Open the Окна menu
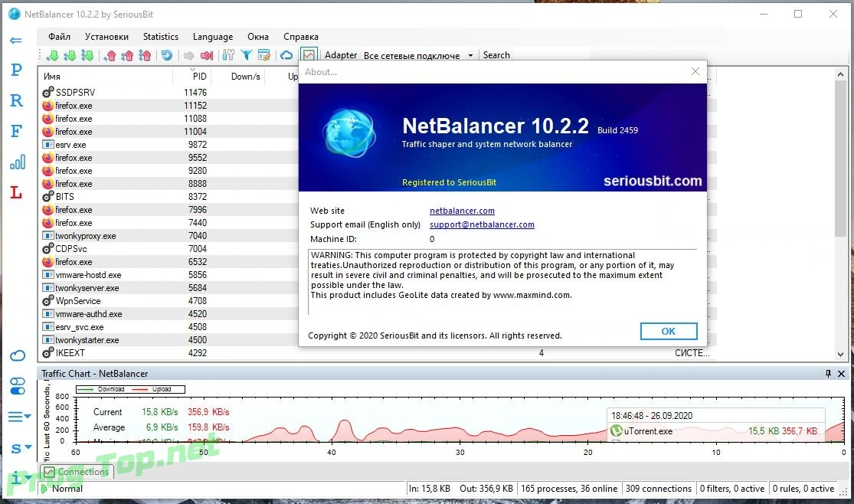Viewport: 854px width, 504px height. 258,37
